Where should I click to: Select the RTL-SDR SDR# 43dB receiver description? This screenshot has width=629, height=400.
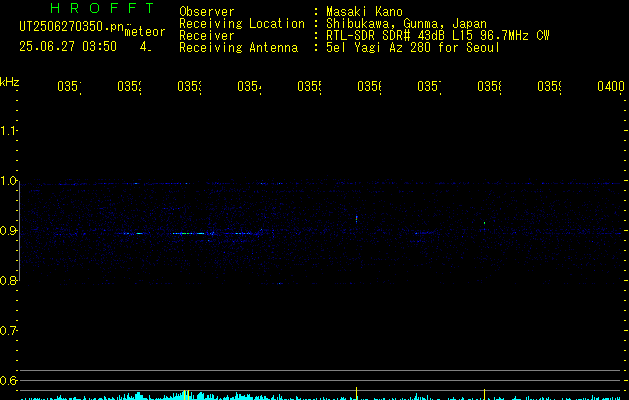coord(437,36)
